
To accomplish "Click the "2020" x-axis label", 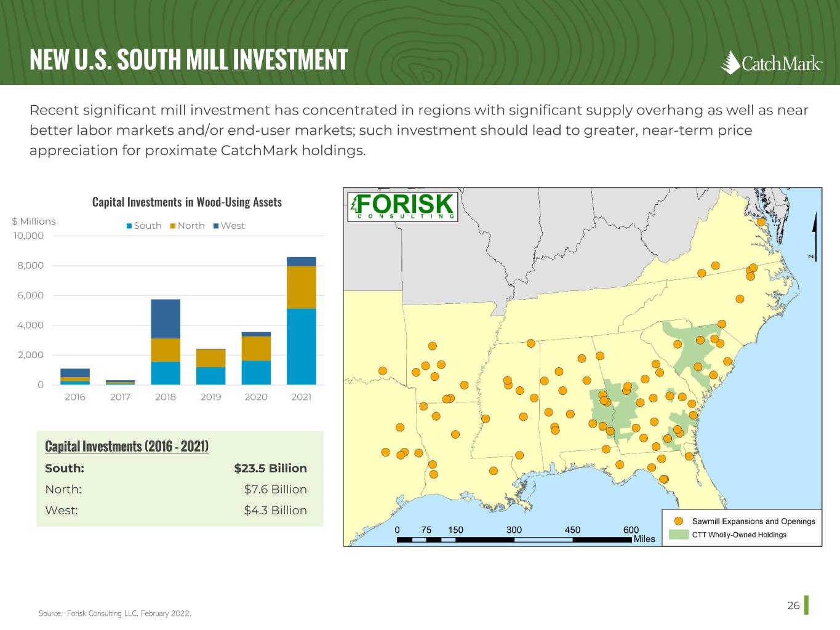I will tap(256, 397).
